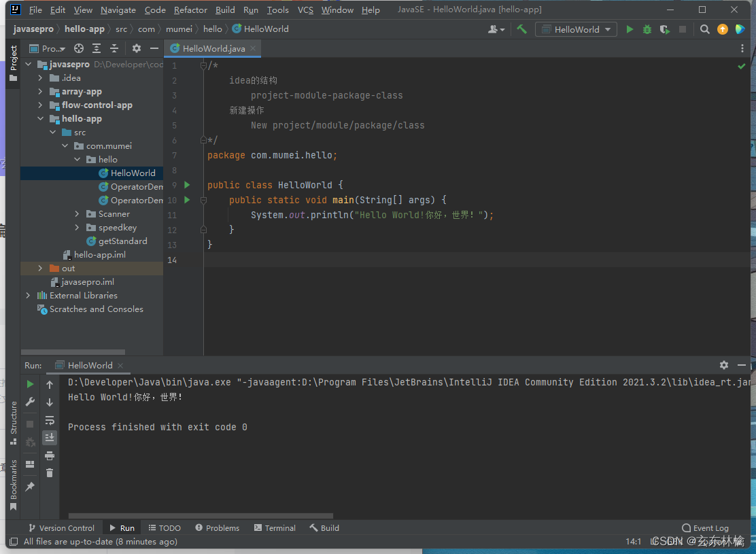Run HelloWorld with the green toolbar play button
The image size is (756, 554).
(x=629, y=29)
